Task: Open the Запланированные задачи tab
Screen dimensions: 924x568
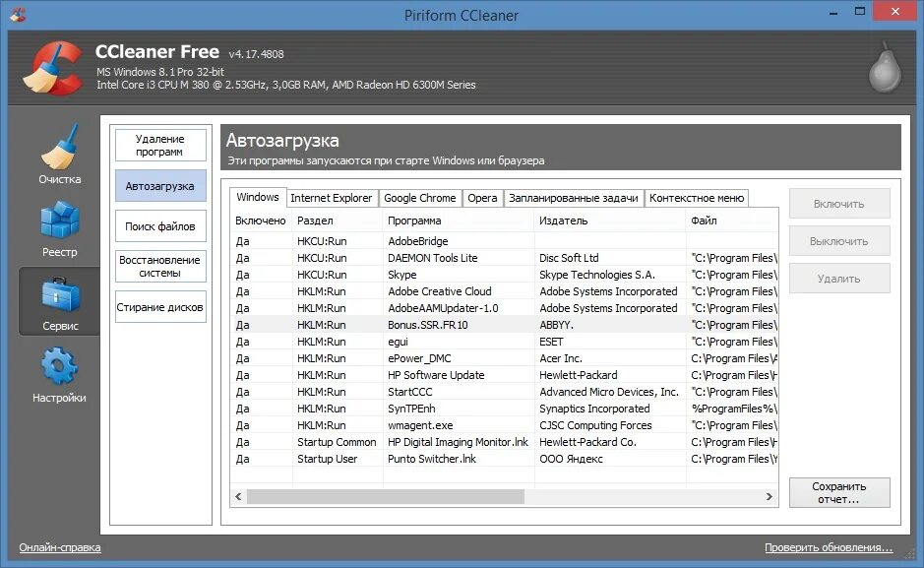Action: coord(574,198)
